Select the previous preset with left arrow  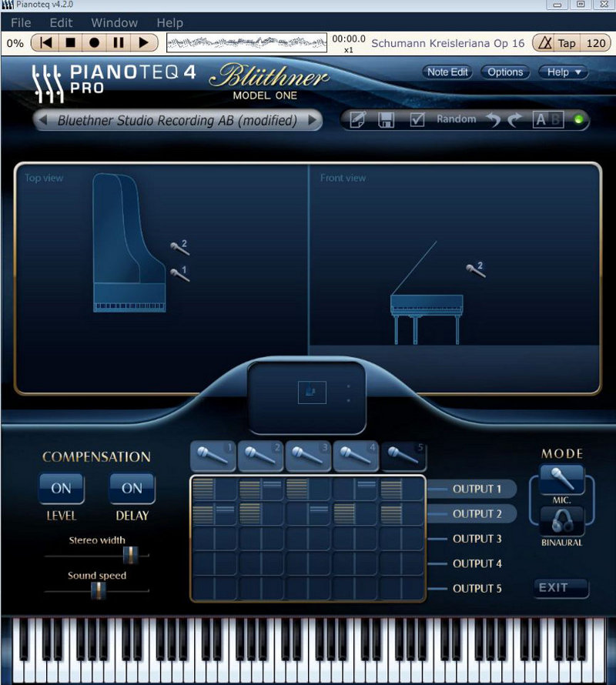tap(43, 120)
